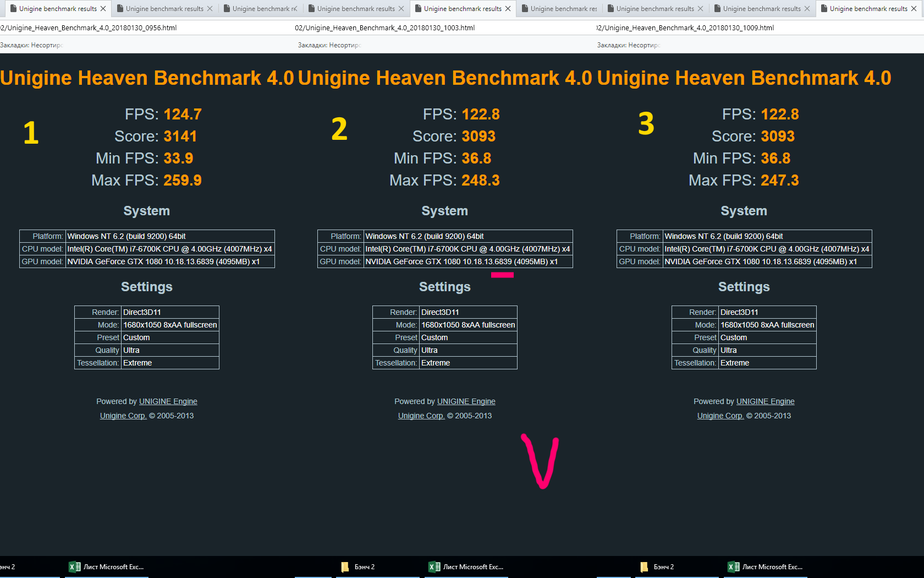The height and width of the screenshot is (578, 924).
Task: Open Excel icon in the left window's taskbar
Action: coord(74,566)
